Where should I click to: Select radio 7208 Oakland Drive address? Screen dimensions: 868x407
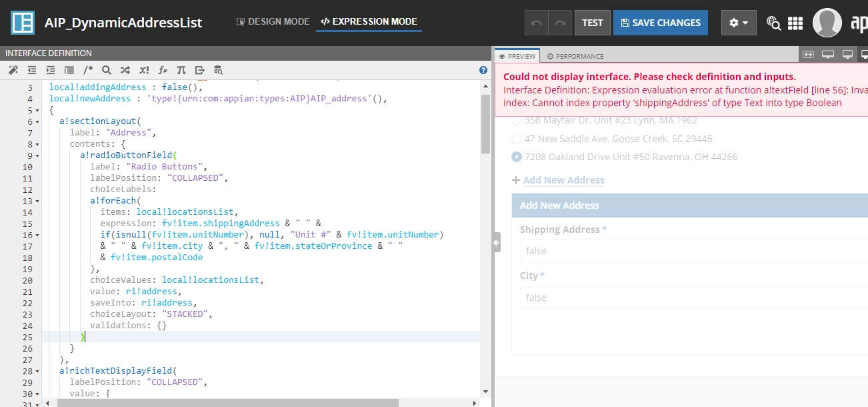pos(517,157)
